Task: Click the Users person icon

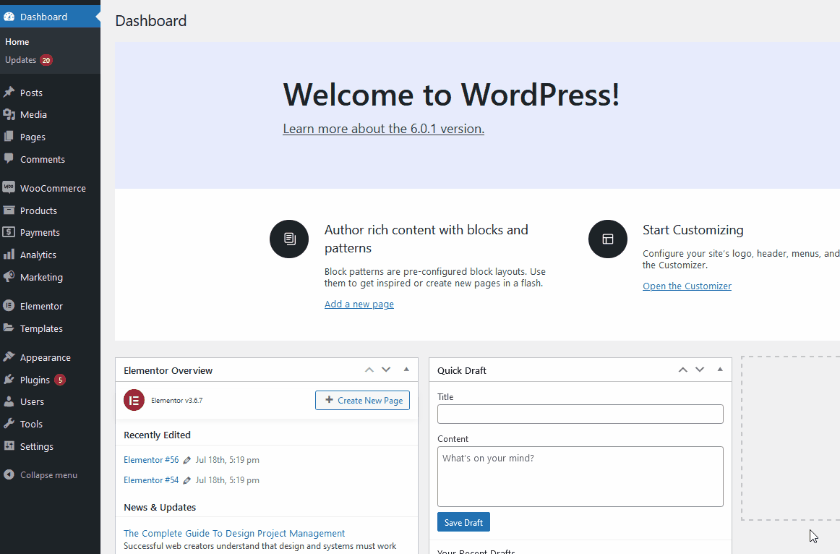Action: click(9, 401)
